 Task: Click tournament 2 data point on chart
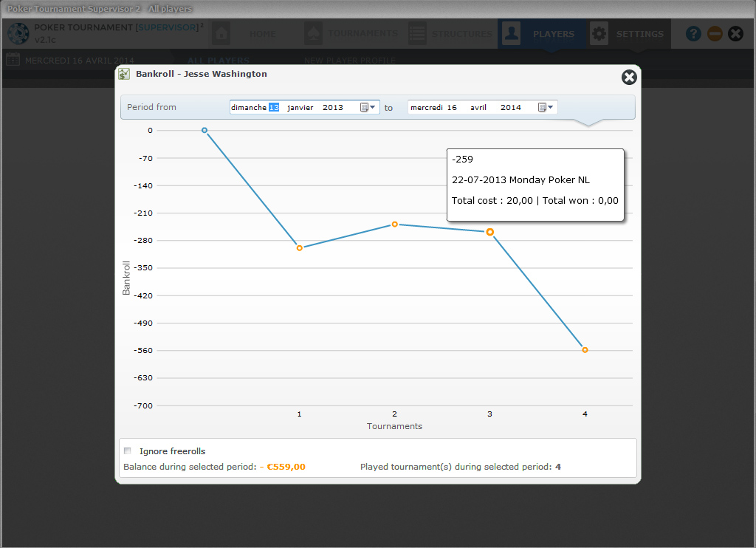395,224
